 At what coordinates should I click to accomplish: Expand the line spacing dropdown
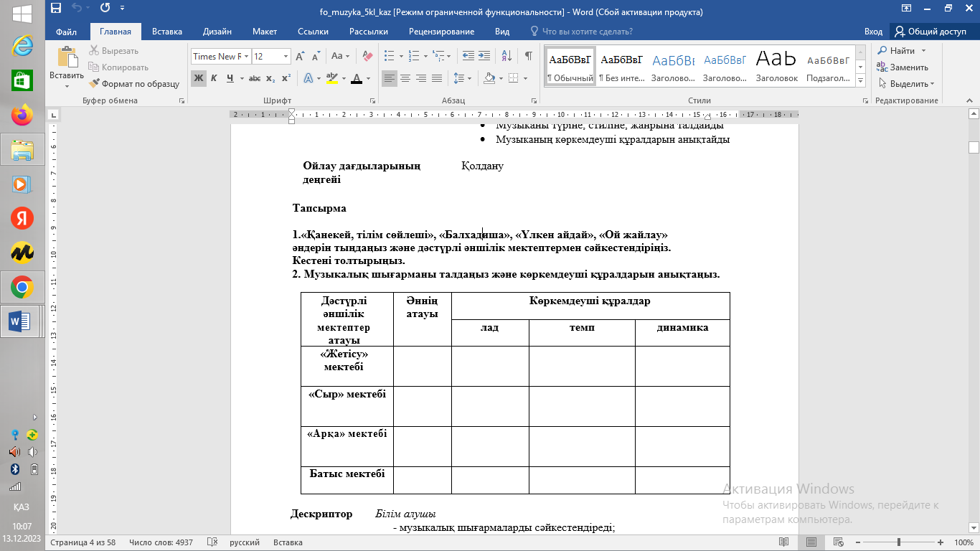pyautogui.click(x=469, y=78)
